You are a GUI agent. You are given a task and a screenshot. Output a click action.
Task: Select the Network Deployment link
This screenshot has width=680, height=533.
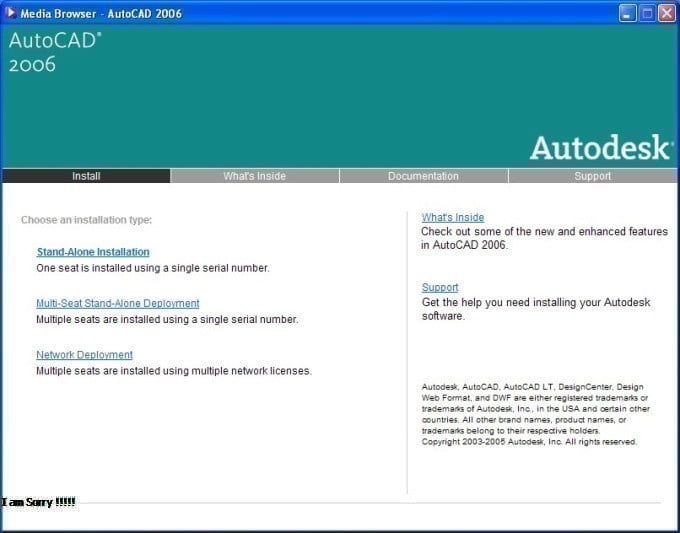coord(85,355)
